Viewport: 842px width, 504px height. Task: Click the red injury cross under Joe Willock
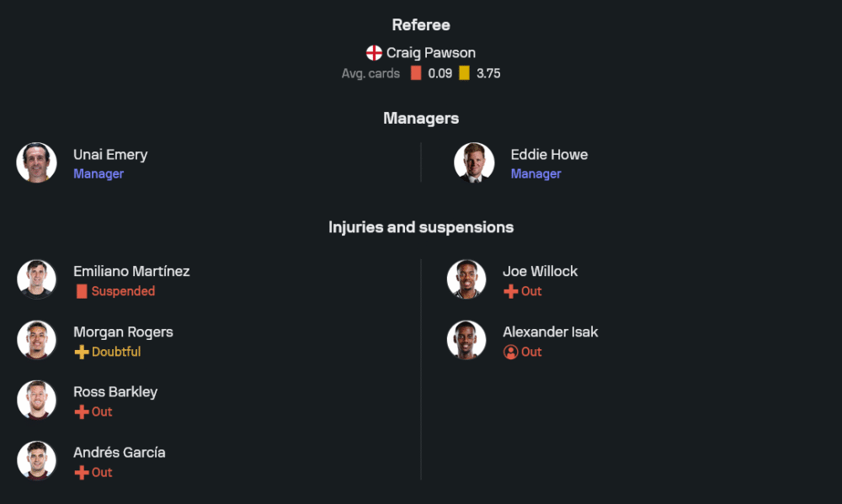[x=510, y=291]
